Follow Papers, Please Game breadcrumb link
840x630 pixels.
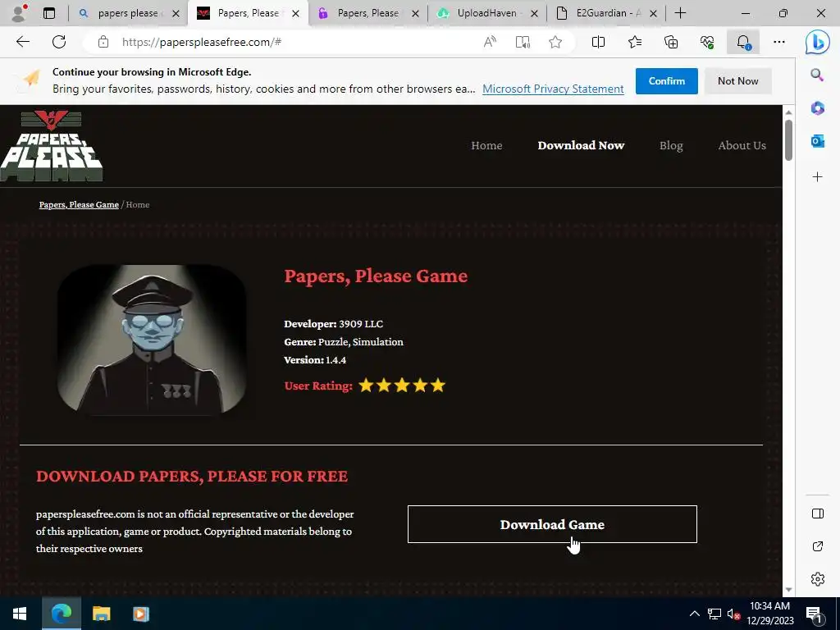pos(79,204)
